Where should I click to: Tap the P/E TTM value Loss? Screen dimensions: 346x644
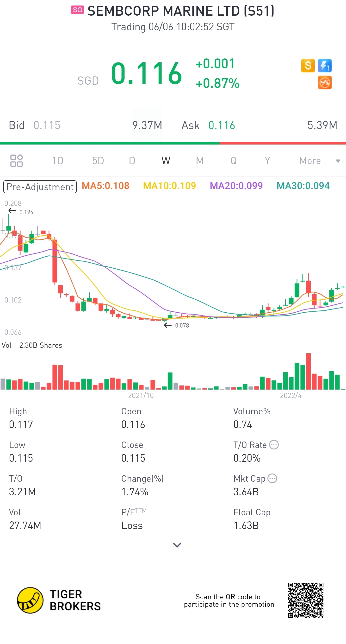pyautogui.click(x=132, y=525)
